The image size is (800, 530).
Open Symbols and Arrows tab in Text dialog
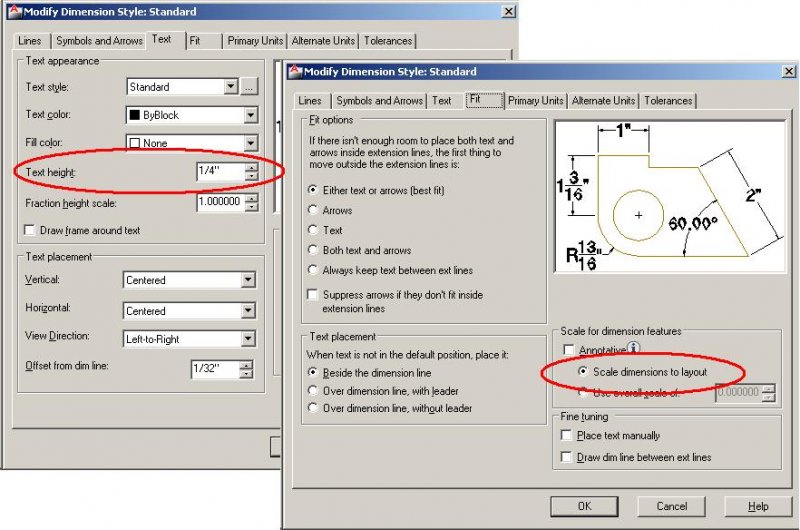pyautogui.click(x=99, y=41)
